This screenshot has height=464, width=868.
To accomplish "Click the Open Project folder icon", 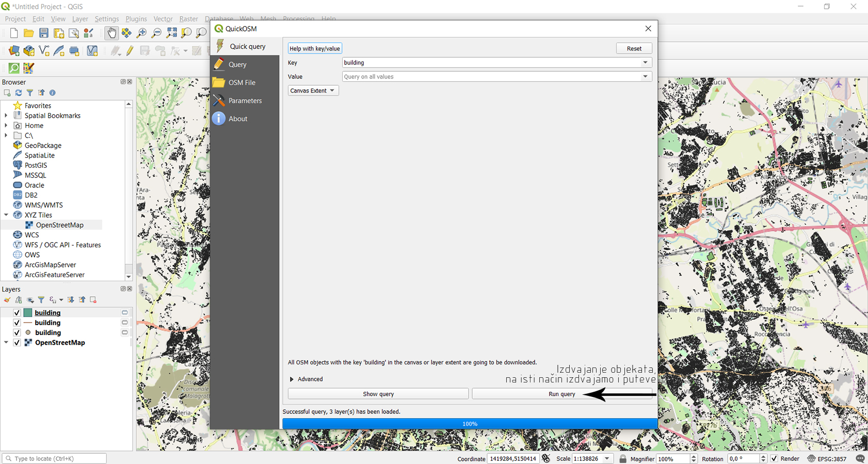I will click(29, 33).
